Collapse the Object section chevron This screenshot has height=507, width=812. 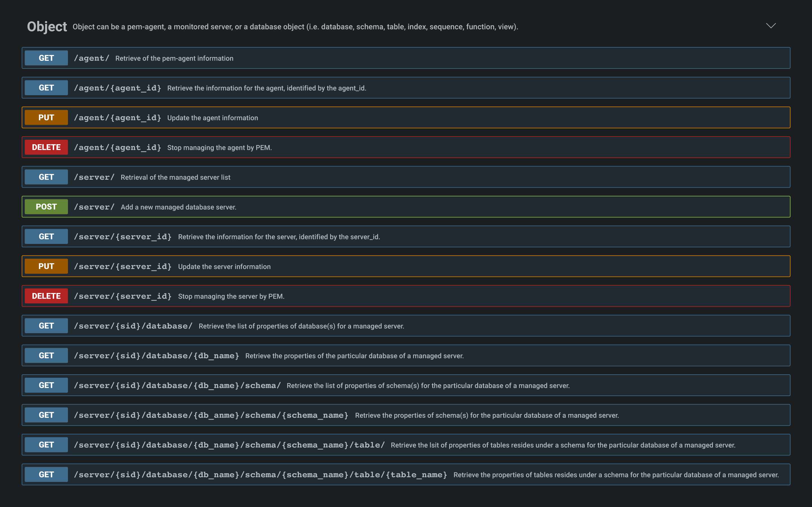point(771,26)
